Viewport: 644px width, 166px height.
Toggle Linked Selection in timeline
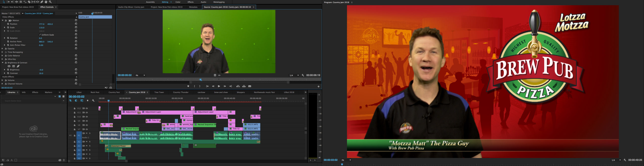click(x=82, y=100)
